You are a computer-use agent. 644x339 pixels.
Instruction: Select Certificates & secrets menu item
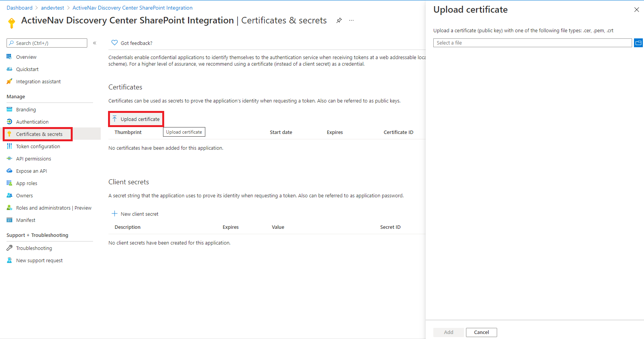pyautogui.click(x=39, y=134)
